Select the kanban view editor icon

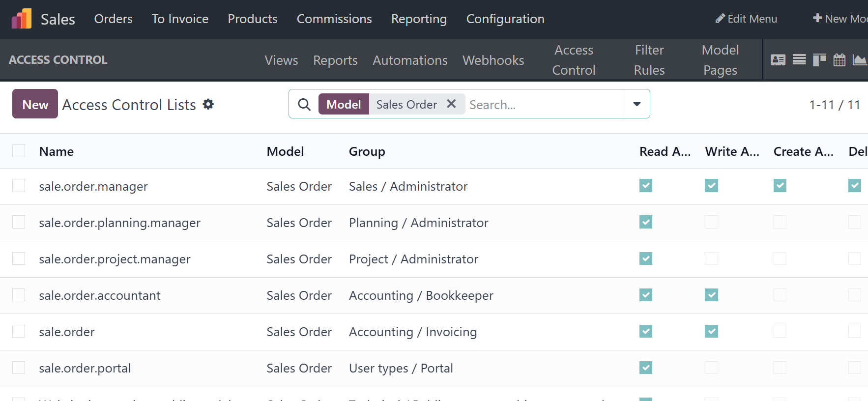click(x=819, y=60)
